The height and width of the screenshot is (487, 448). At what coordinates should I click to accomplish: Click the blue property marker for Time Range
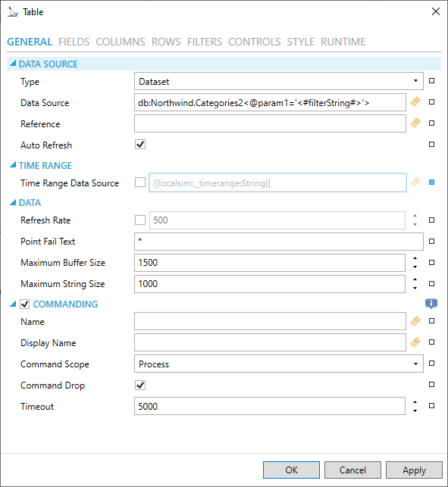click(x=431, y=183)
